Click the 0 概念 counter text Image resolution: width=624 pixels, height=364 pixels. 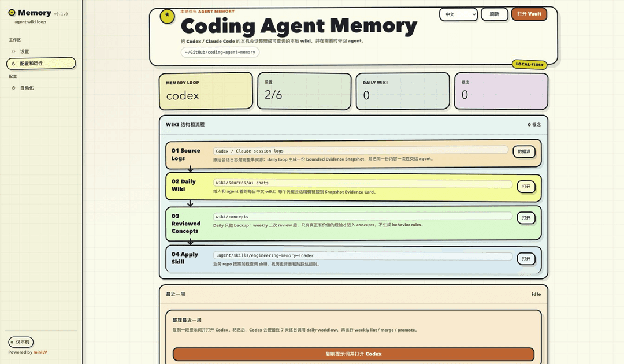pos(534,125)
